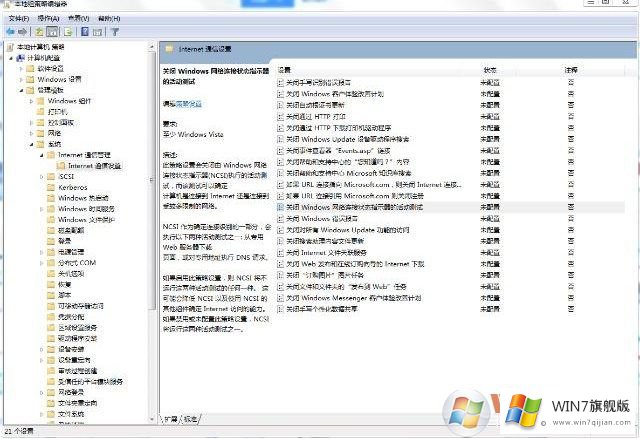Expand the Windows 设置 tree node
This screenshot has width=640, height=439.
[21, 79]
